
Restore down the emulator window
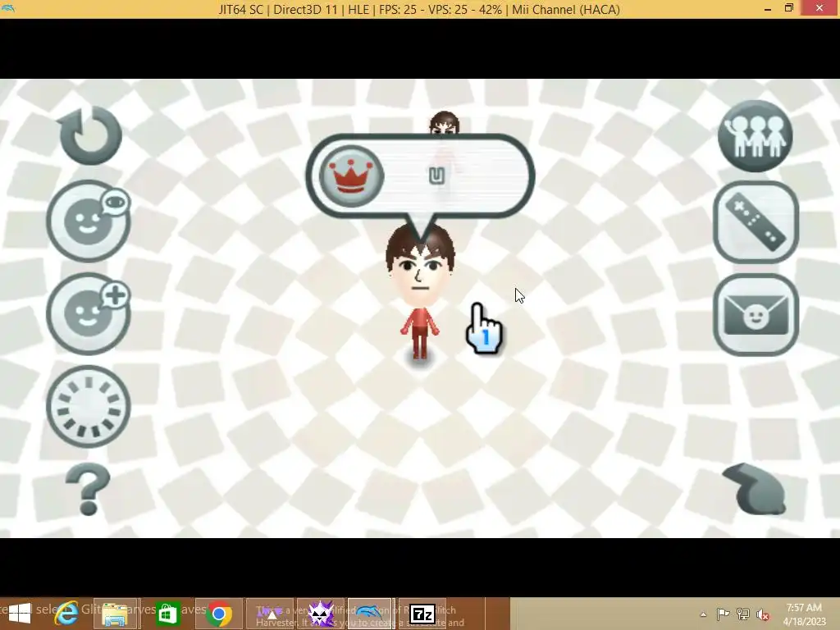[x=789, y=8]
